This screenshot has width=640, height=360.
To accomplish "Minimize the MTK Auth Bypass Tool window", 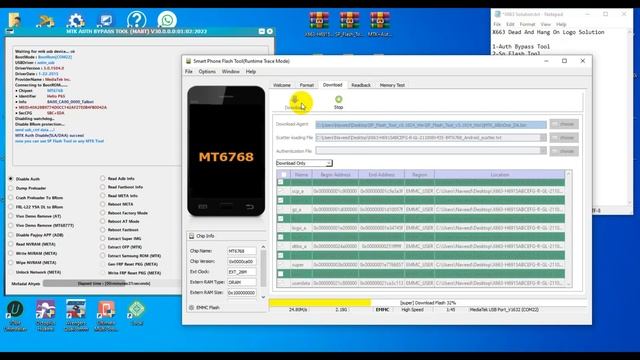I will pyautogui.click(x=262, y=31).
